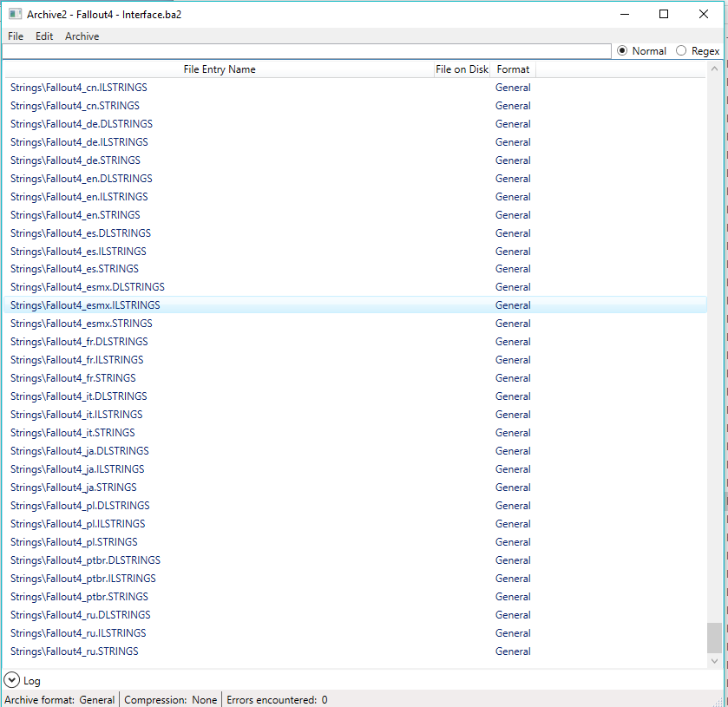Select Strings\Fallout4_it.DLSTRINGS entry
The image size is (728, 707).
[x=355, y=396]
